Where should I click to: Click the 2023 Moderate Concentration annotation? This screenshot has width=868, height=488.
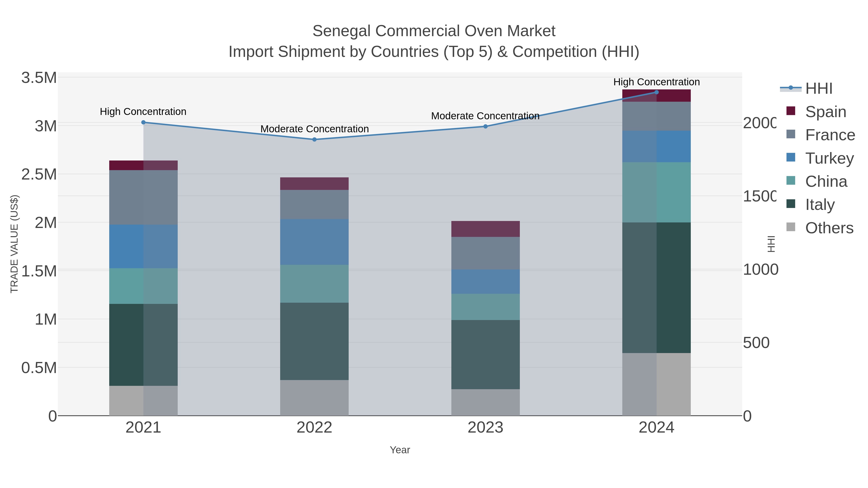485,116
